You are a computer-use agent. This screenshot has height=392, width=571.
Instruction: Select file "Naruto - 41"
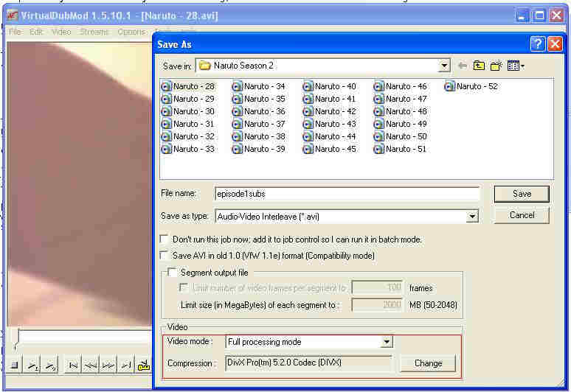click(329, 99)
